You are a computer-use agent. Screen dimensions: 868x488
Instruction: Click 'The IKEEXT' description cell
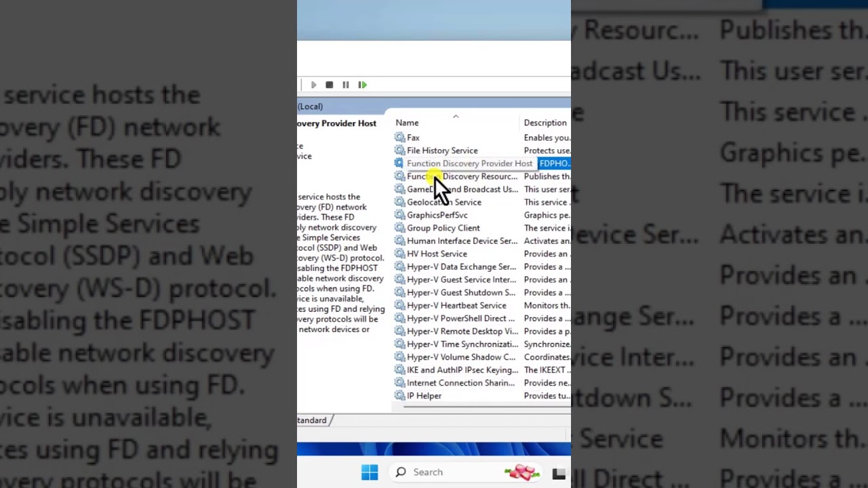point(547,370)
